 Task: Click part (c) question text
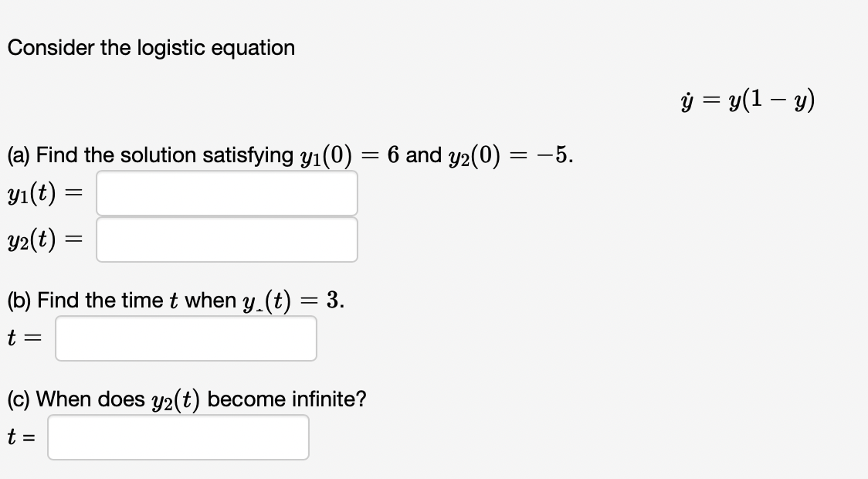click(x=185, y=399)
